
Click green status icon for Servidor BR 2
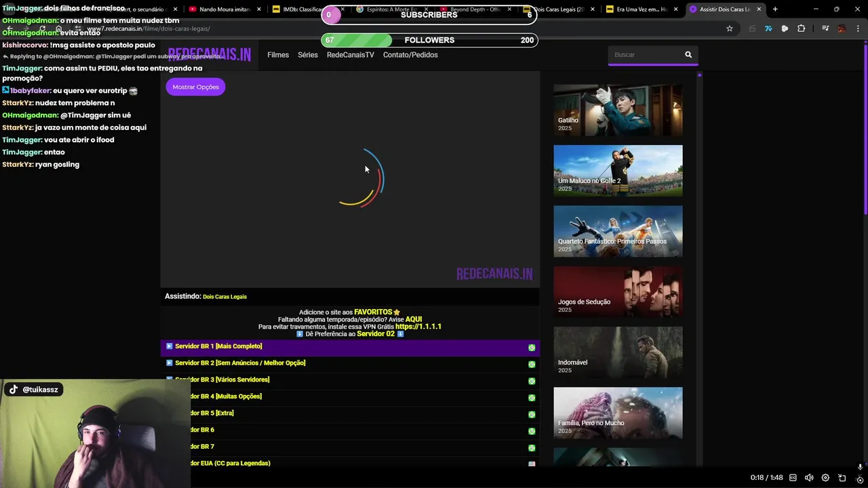coord(532,365)
